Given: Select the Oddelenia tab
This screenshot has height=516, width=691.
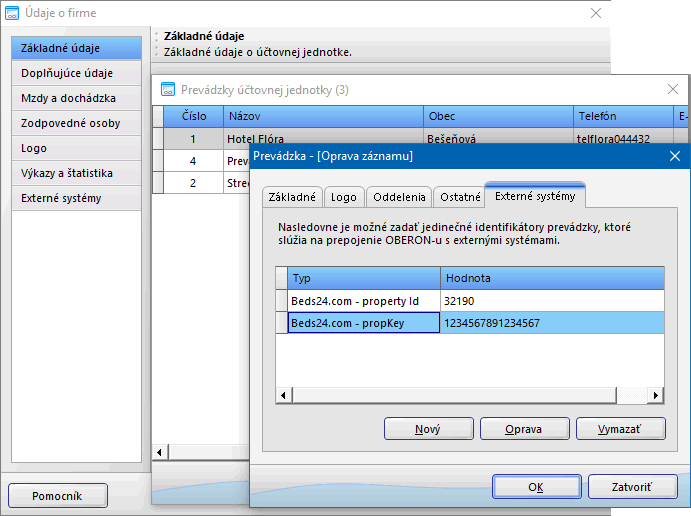Looking at the screenshot, I should click(x=398, y=197).
